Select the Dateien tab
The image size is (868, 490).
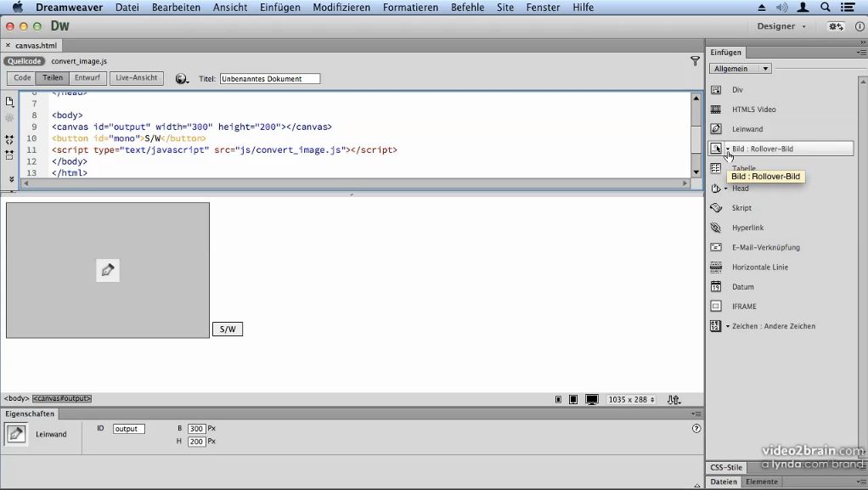[x=724, y=482]
